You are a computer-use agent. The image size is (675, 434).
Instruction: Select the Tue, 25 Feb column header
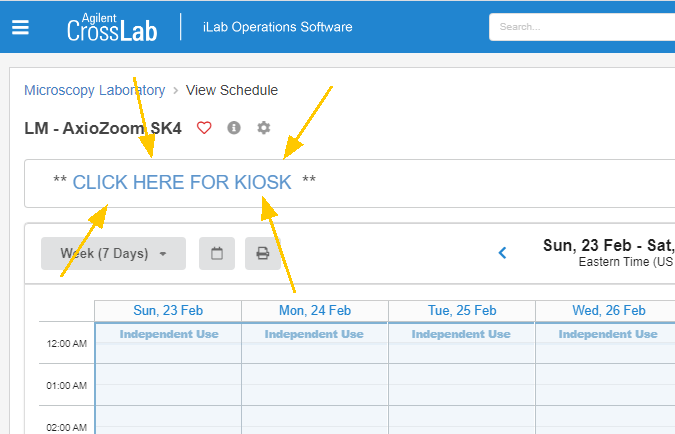click(461, 311)
